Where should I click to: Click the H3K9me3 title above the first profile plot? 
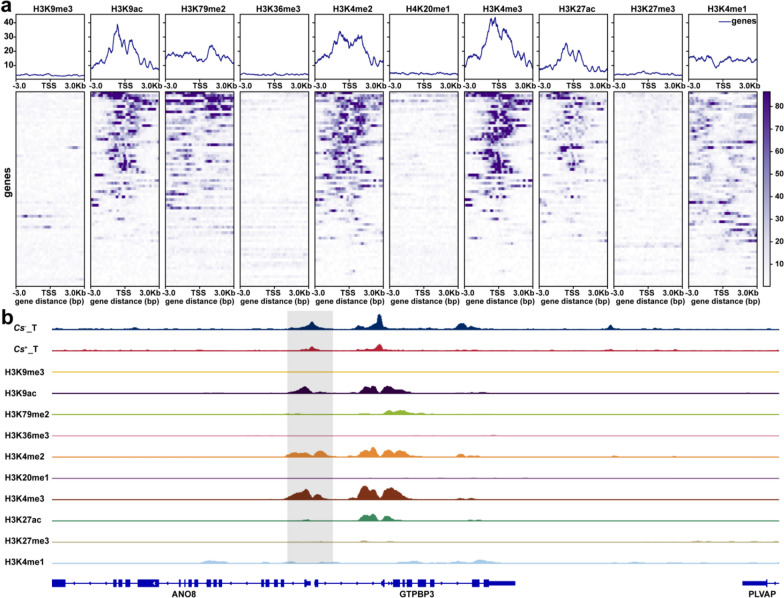tap(50, 9)
